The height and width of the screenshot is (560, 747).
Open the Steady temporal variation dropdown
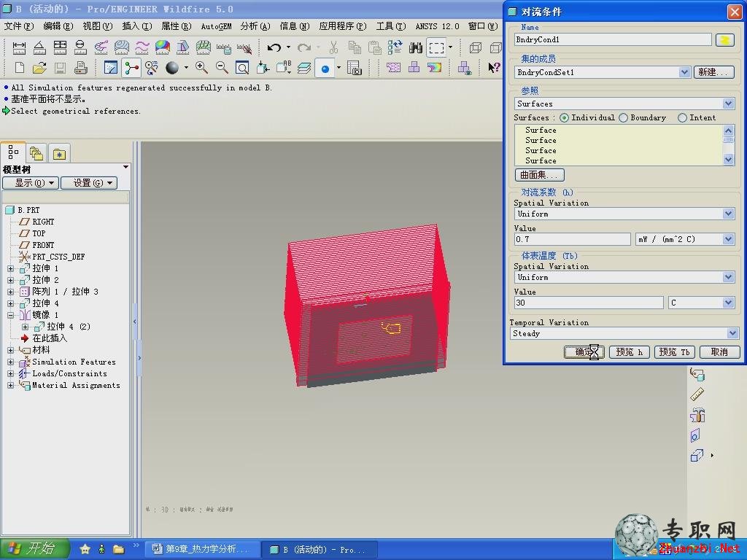(x=732, y=333)
